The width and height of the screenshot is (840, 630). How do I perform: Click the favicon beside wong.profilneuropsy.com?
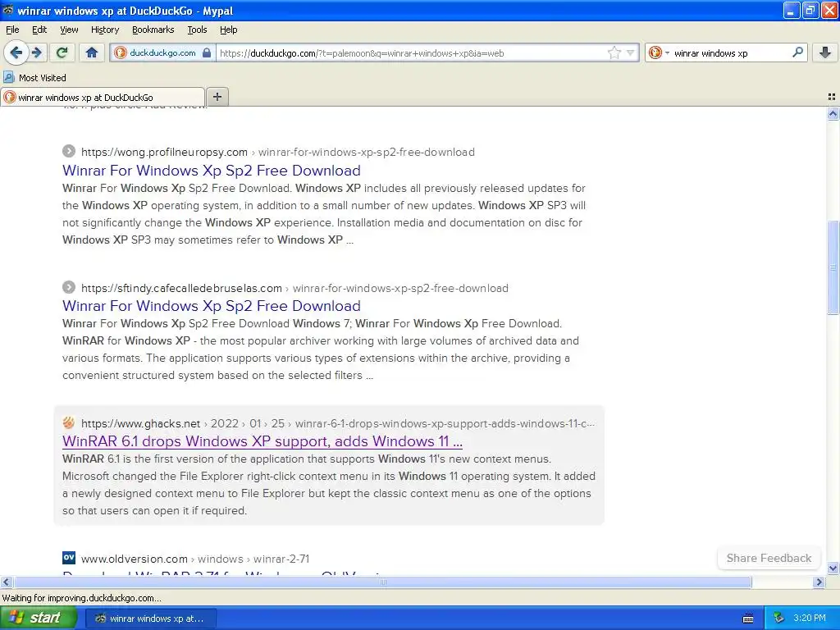tap(69, 151)
